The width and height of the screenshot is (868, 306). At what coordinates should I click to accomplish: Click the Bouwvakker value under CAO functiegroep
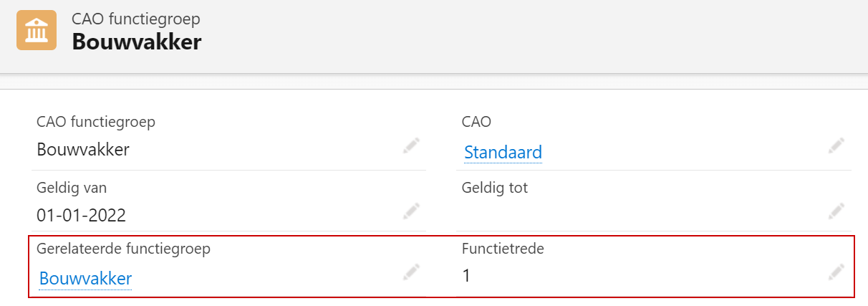click(83, 150)
